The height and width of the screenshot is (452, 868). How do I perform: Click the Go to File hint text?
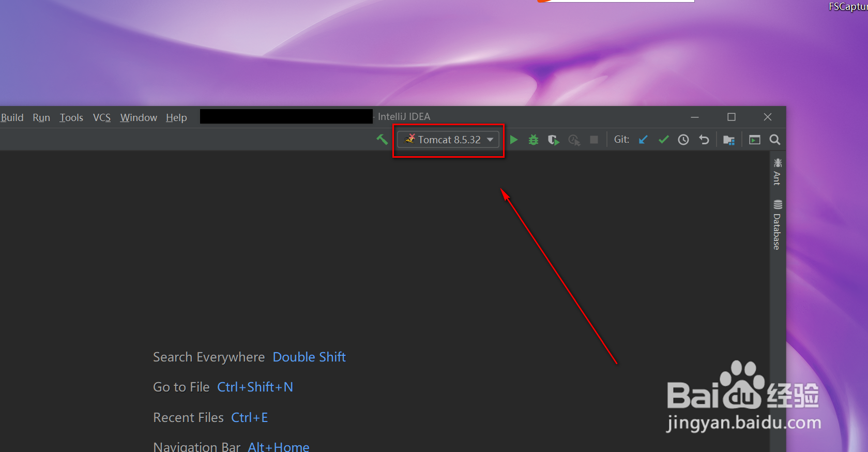181,387
